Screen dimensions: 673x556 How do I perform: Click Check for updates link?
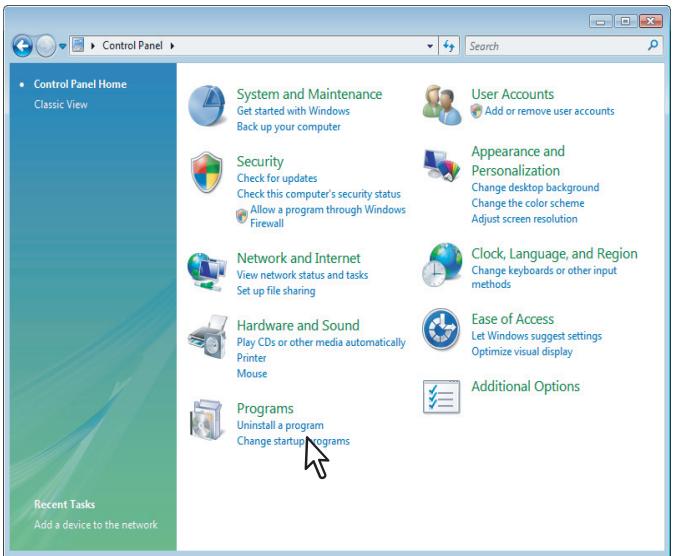click(x=276, y=178)
